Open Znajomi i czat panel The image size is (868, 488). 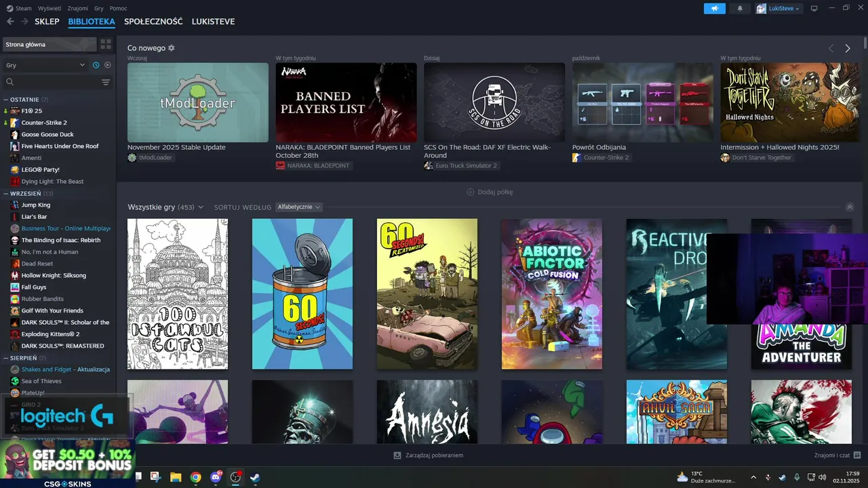click(837, 455)
